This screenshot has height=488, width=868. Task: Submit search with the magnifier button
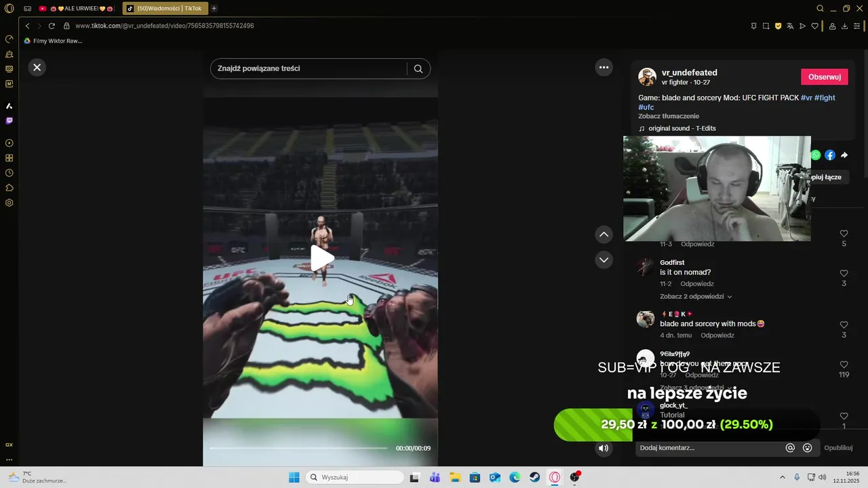pos(418,68)
